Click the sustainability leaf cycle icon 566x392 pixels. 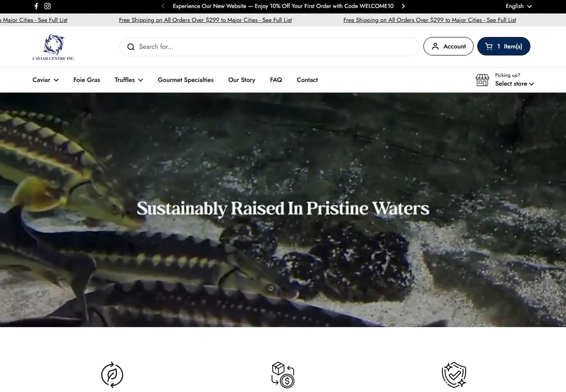(112, 375)
